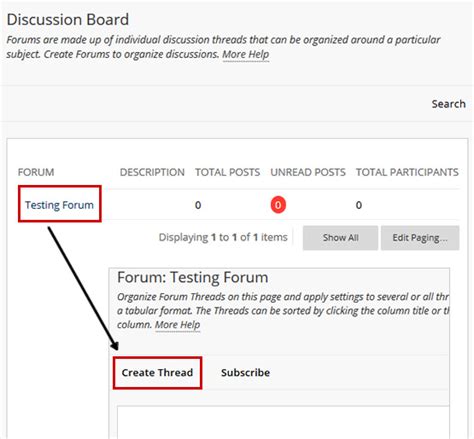Sort by the FORUM column header
This screenshot has height=439, width=474.
[x=36, y=172]
